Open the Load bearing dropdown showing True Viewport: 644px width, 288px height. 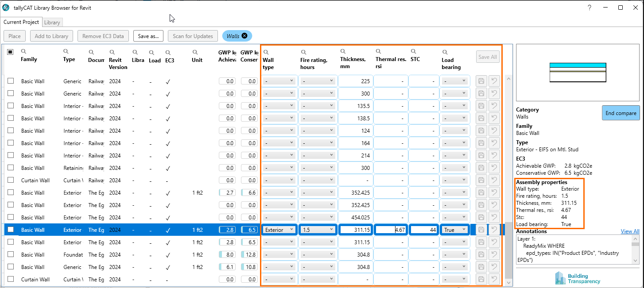tap(454, 230)
